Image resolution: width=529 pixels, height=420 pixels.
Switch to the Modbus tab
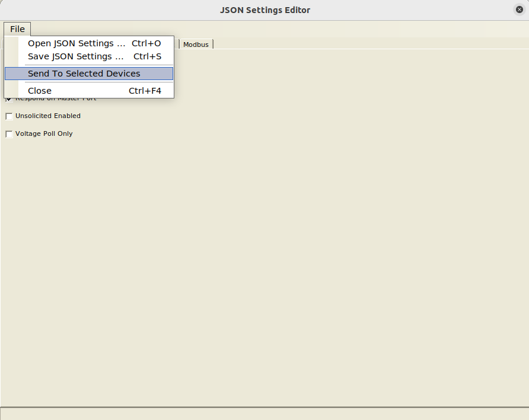(196, 44)
